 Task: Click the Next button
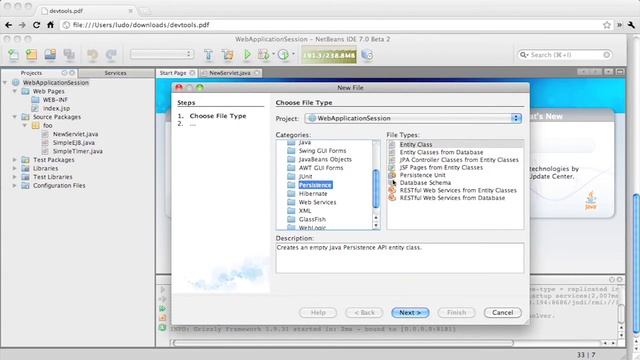click(x=410, y=313)
